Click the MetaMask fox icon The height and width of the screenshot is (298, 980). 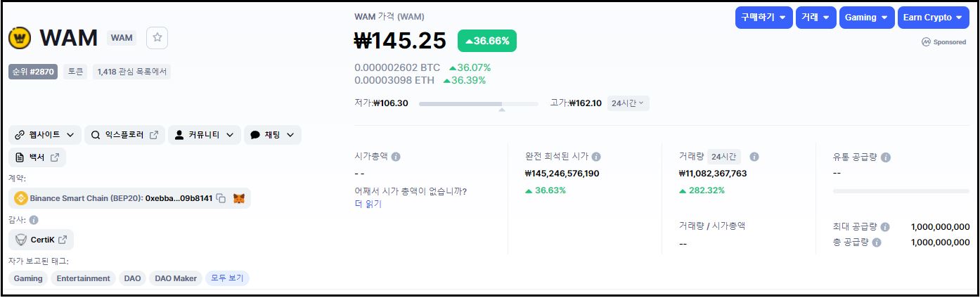(x=239, y=198)
